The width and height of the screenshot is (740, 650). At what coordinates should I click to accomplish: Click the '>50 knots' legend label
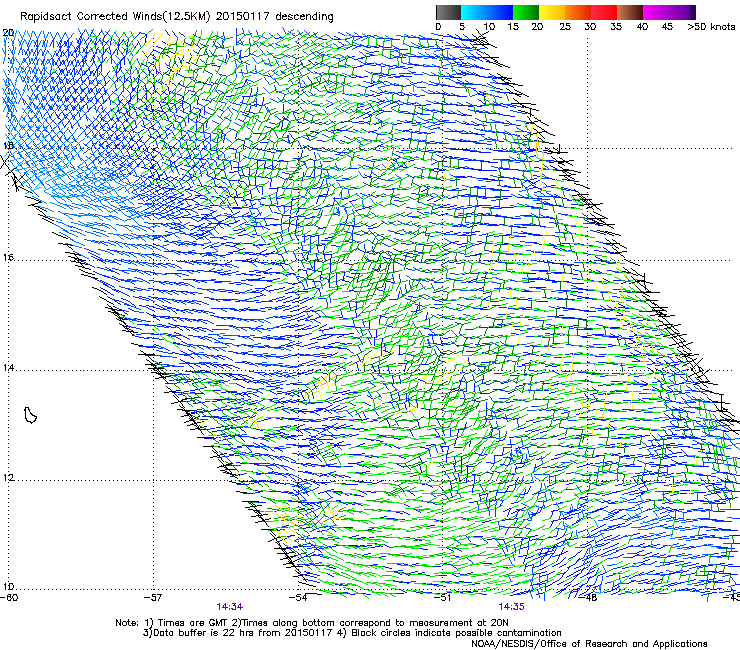tap(711, 27)
